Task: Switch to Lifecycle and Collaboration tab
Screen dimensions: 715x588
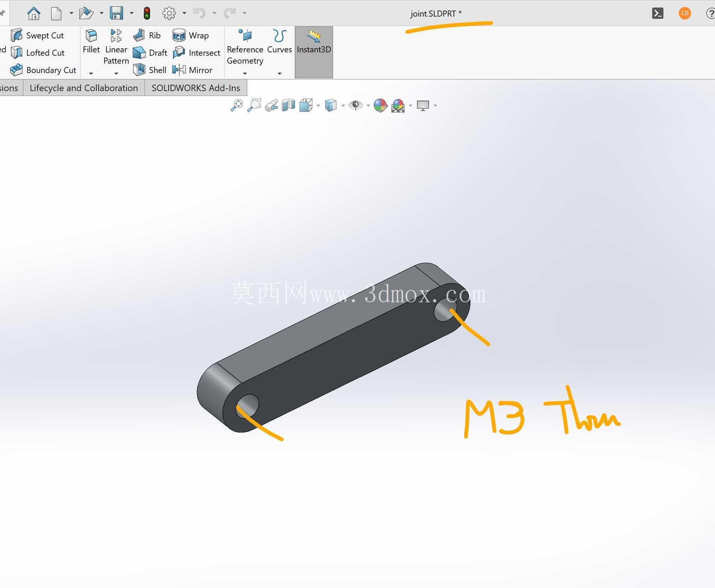Action: [84, 88]
